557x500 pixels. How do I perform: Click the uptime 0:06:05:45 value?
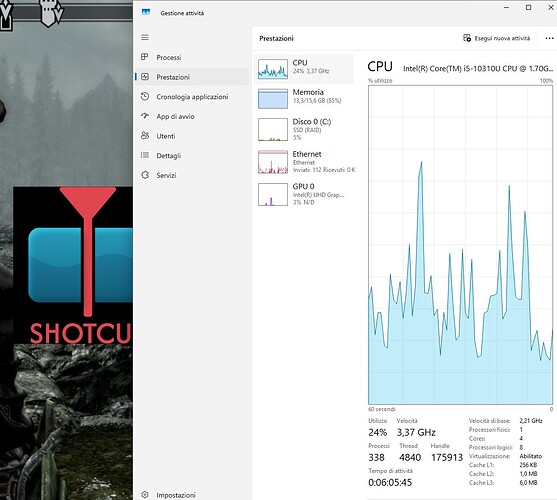pos(390,482)
